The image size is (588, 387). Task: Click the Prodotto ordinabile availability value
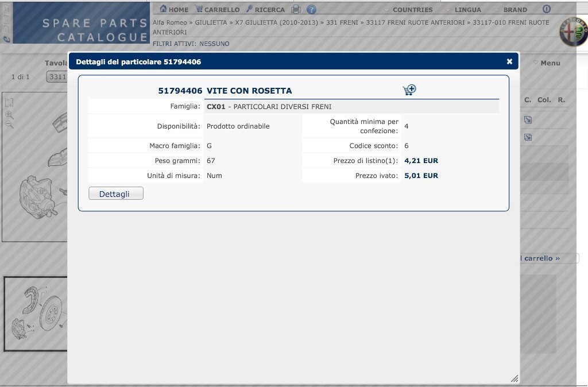[238, 126]
